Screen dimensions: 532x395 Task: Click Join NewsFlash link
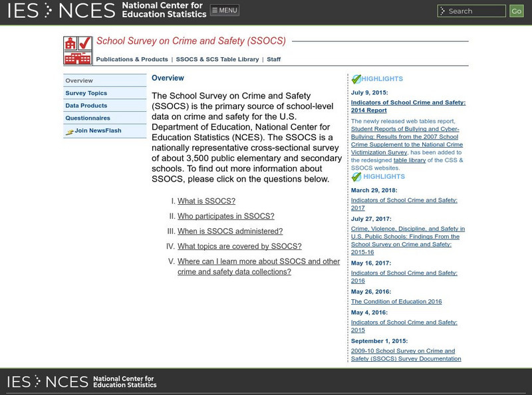click(x=98, y=130)
